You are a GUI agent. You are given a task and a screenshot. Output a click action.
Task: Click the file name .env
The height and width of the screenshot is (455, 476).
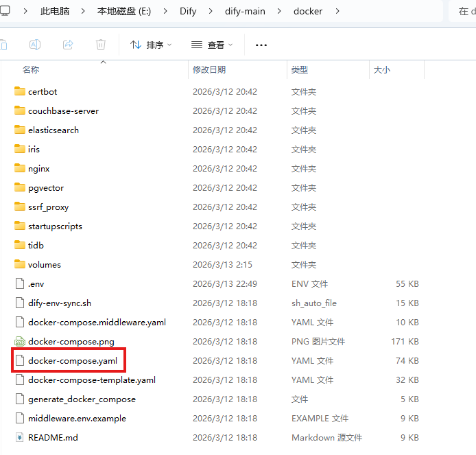click(x=36, y=284)
